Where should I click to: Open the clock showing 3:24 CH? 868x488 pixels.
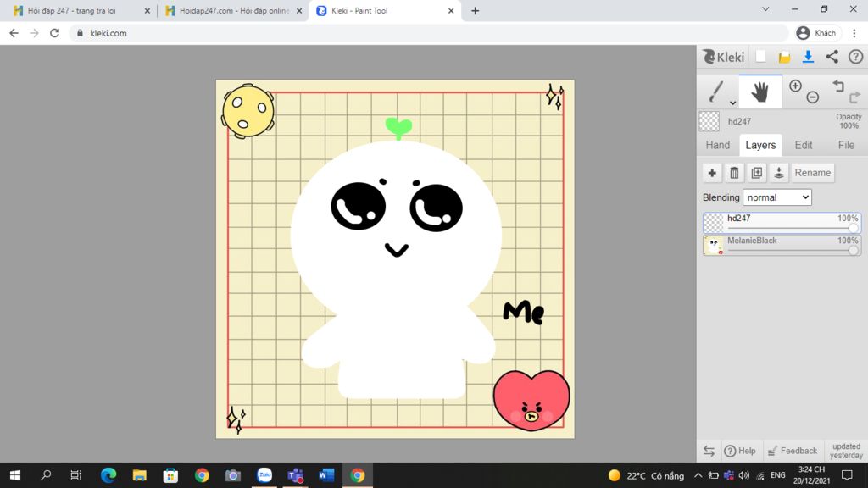[x=812, y=475]
